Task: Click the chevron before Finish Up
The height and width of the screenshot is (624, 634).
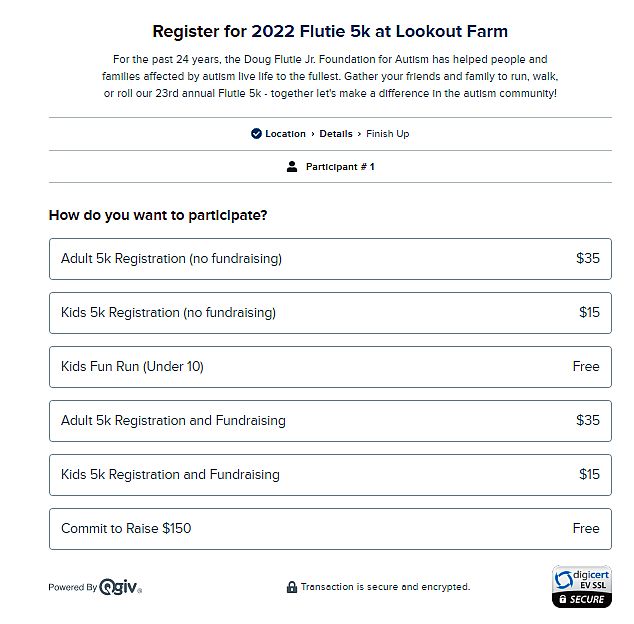Action: 360,134
